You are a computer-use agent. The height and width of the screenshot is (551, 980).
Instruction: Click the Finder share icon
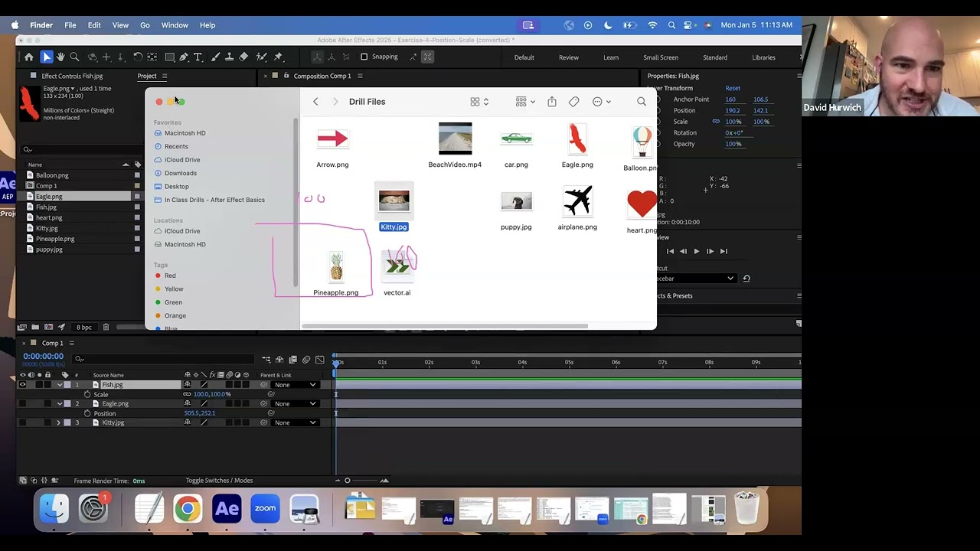pos(551,102)
